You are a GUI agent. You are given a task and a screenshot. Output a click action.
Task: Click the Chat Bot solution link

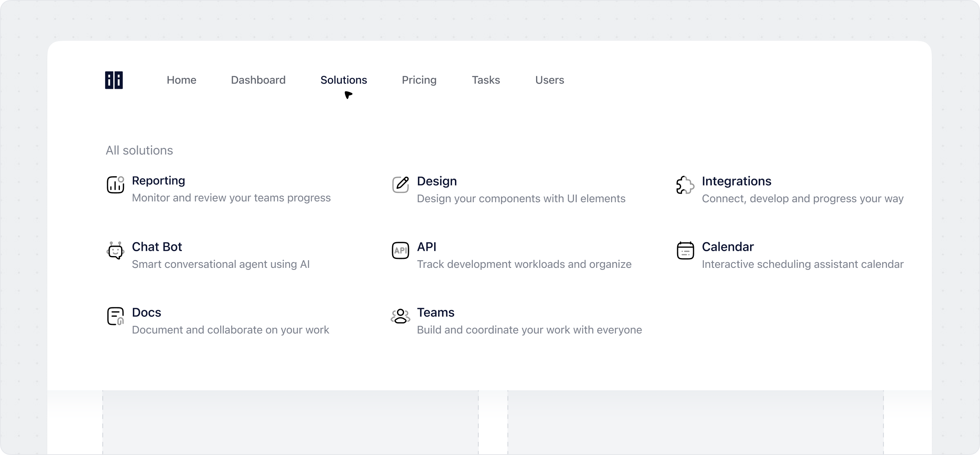[157, 246]
